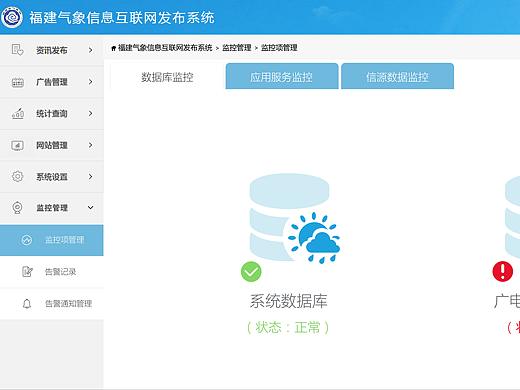
Task: Open the 网站管理 sidebar menu
Action: click(x=52, y=145)
